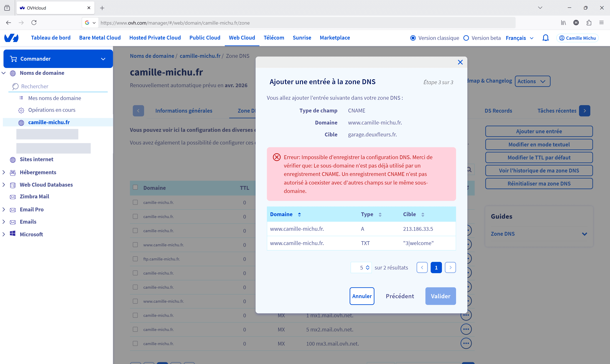Click the browser reload icon

click(x=34, y=23)
